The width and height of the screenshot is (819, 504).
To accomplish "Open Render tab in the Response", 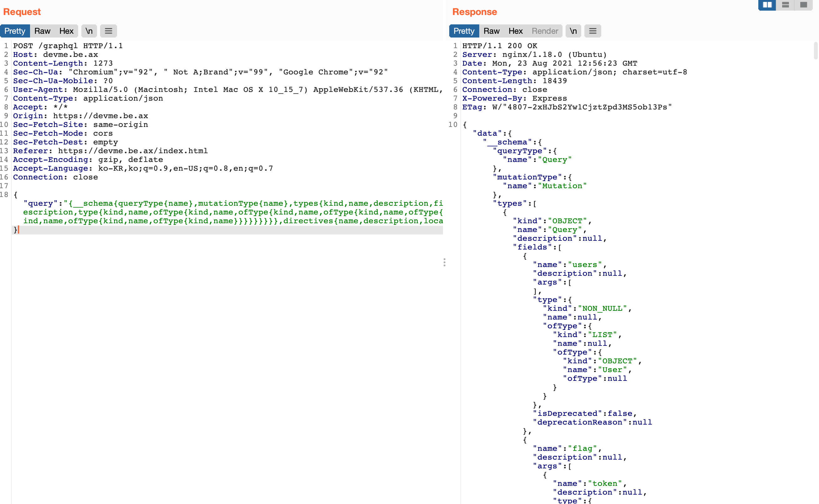I will coord(545,31).
